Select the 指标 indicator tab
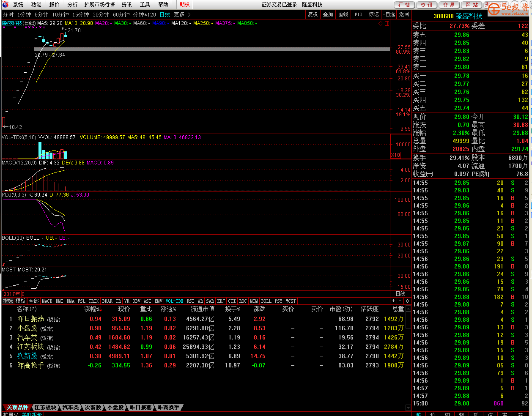This screenshot has width=532, height=416. (8, 301)
